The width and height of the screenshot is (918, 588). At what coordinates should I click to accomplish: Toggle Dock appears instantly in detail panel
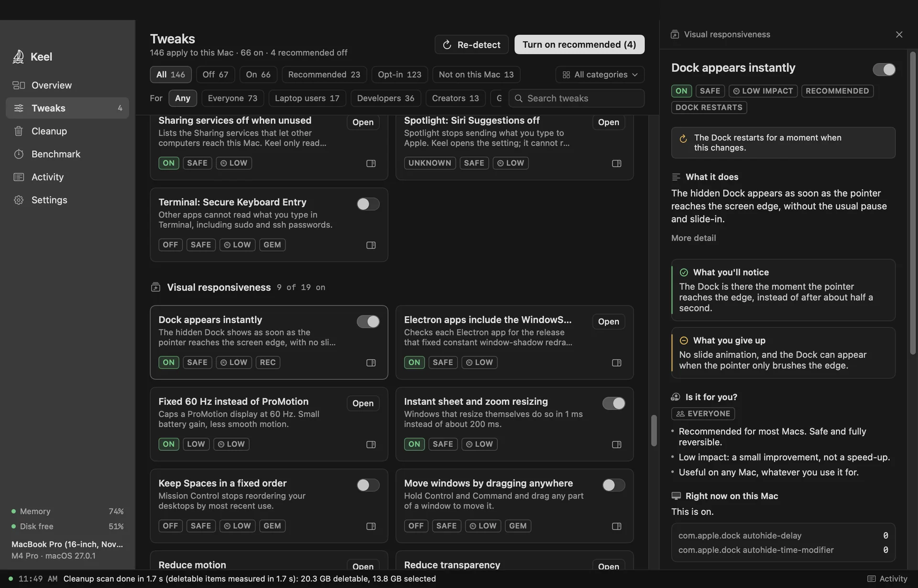(x=884, y=69)
